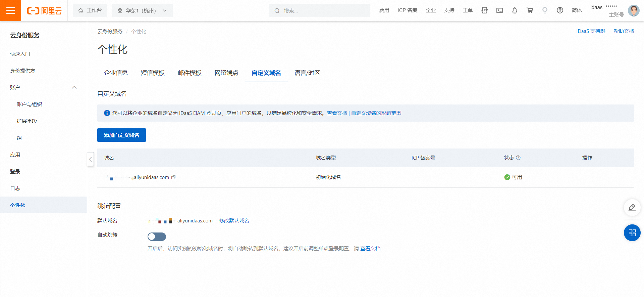Open the 支持 menu
The height and width of the screenshot is (297, 644).
click(x=449, y=10)
